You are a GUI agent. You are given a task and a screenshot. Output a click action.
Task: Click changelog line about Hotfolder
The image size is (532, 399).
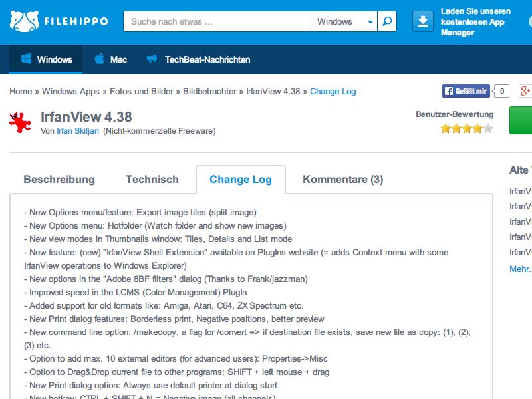[155, 226]
